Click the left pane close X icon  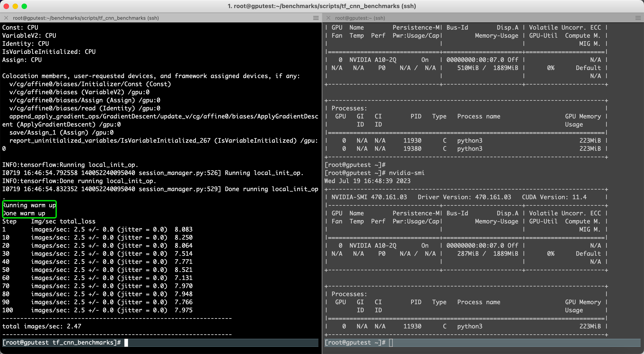6,18
